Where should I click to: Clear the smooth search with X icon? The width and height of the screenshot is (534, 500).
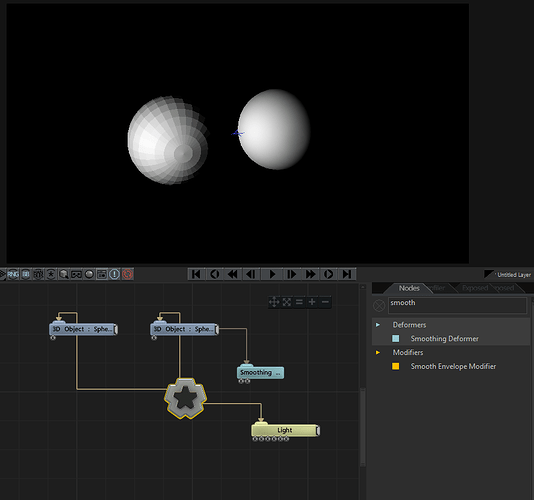(379, 306)
